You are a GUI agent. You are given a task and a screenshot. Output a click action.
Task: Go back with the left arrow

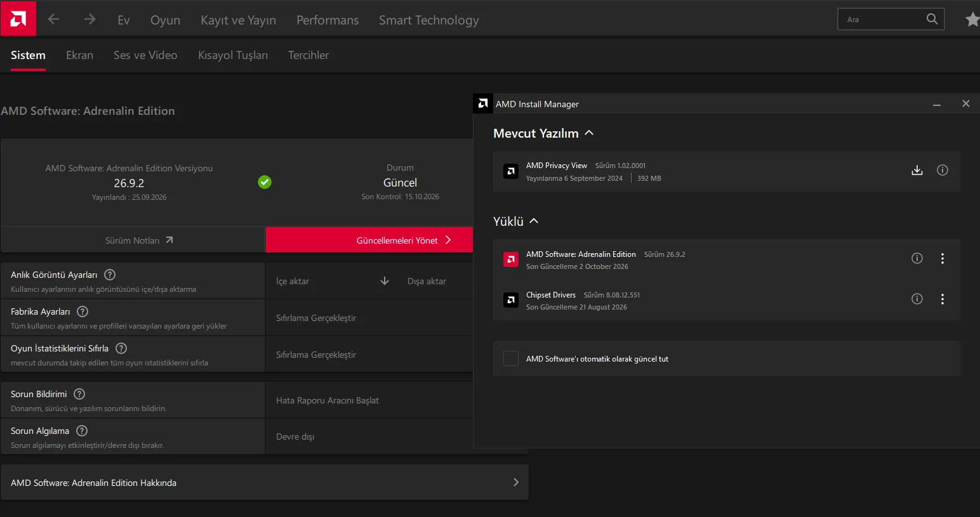coord(53,20)
